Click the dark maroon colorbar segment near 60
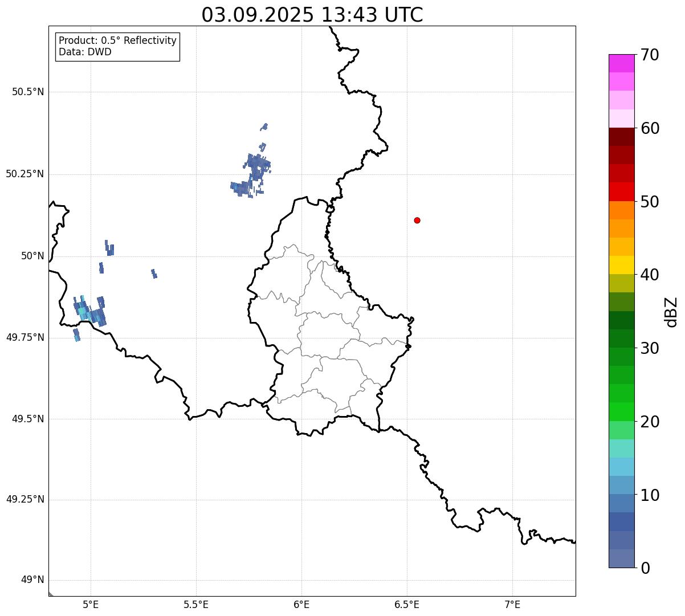This screenshot has height=616, width=685. [x=621, y=137]
